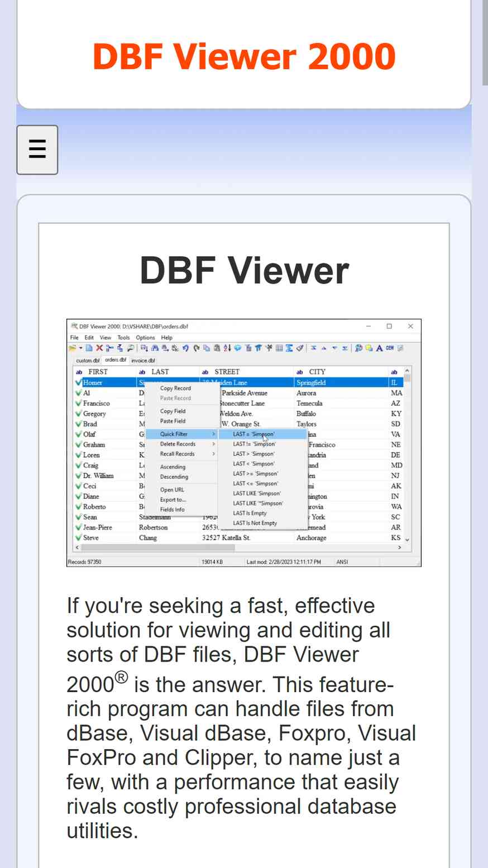The width and height of the screenshot is (488, 868).
Task: Expand the Quick Filter submenu arrow
Action: coord(213,434)
